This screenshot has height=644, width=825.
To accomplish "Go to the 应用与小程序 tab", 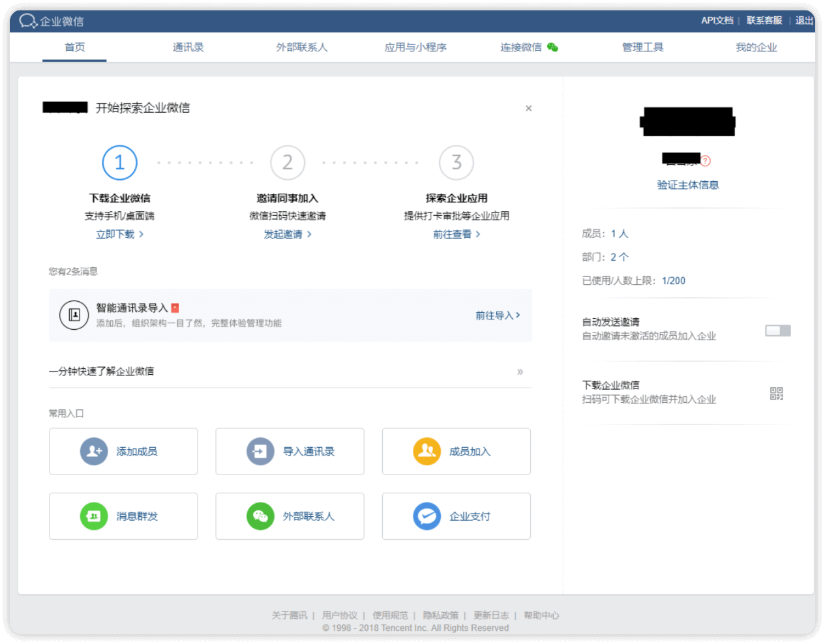I will (415, 47).
